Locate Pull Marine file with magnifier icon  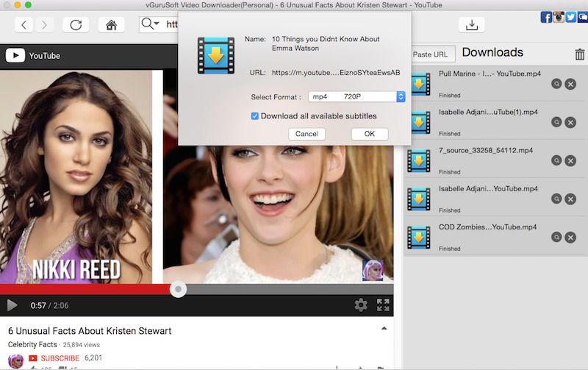tap(557, 84)
